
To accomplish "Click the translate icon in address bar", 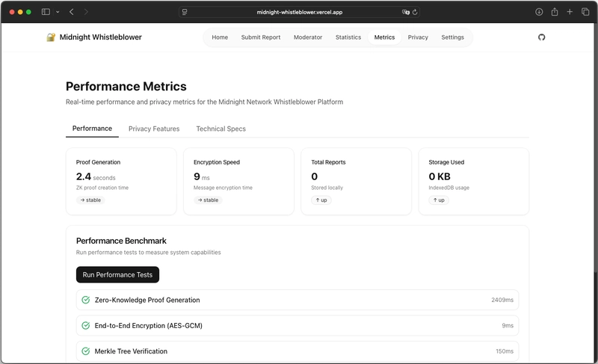I will (405, 12).
